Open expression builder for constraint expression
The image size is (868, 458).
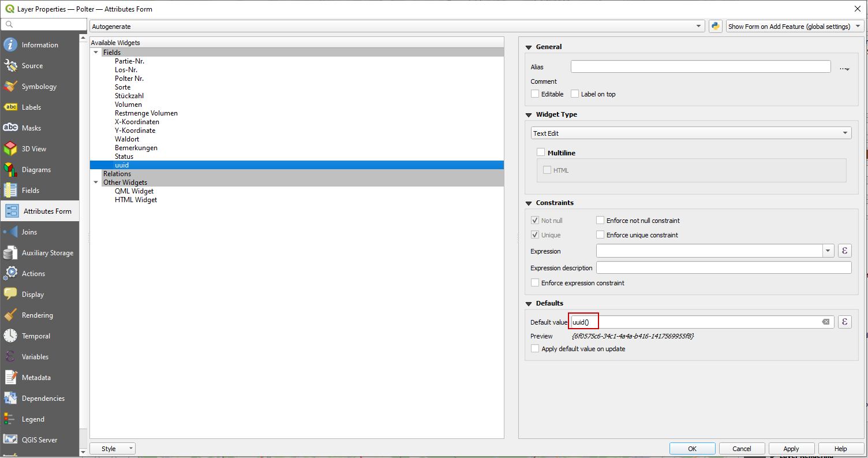point(845,251)
